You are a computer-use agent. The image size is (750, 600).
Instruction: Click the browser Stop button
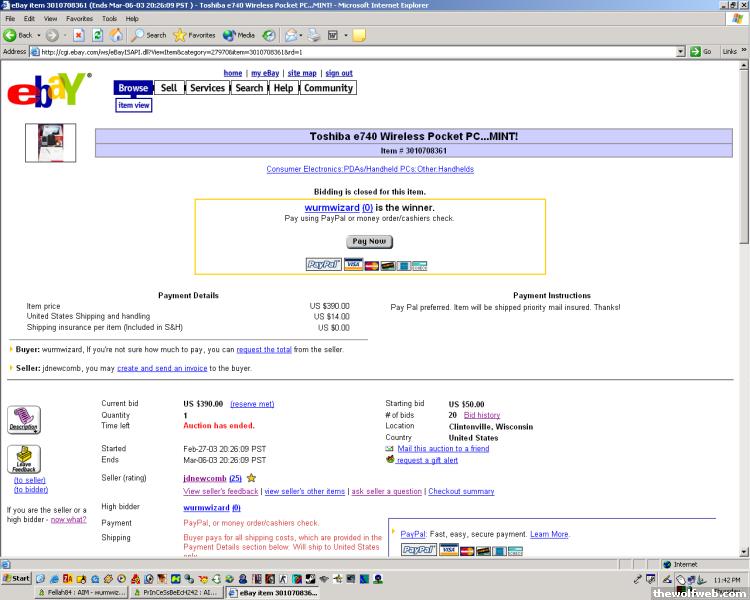tap(78, 35)
